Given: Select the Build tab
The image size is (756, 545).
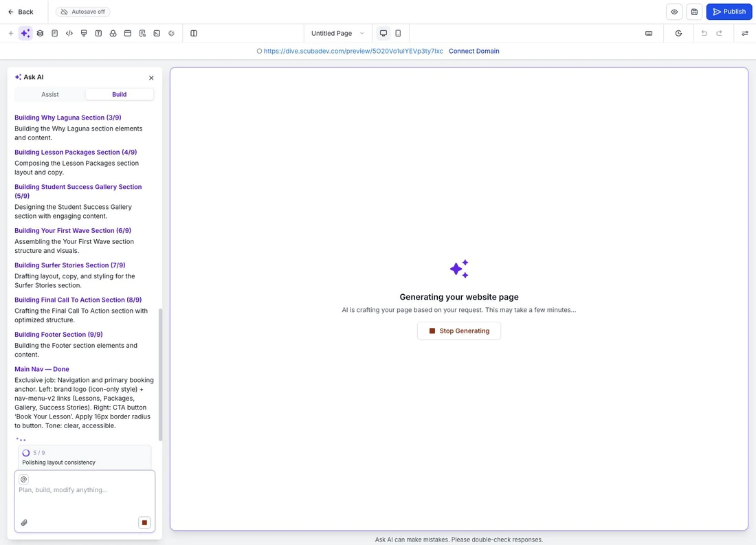Looking at the screenshot, I should pyautogui.click(x=119, y=95).
